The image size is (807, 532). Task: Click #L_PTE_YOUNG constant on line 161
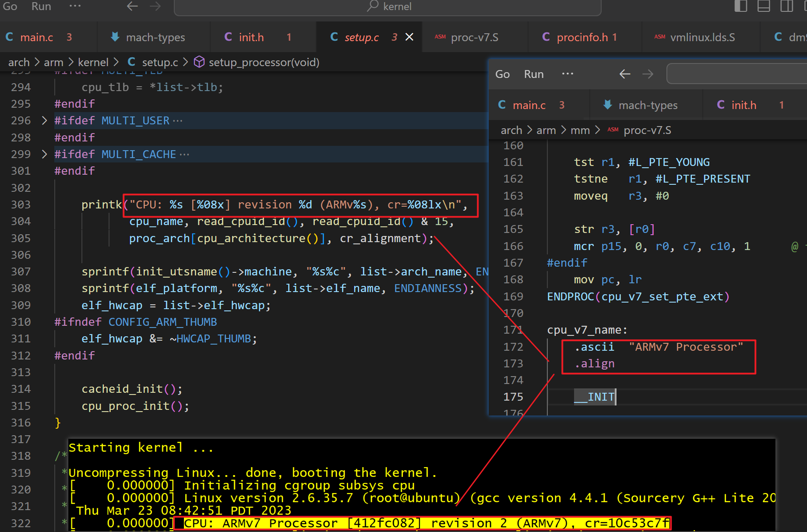[669, 162]
